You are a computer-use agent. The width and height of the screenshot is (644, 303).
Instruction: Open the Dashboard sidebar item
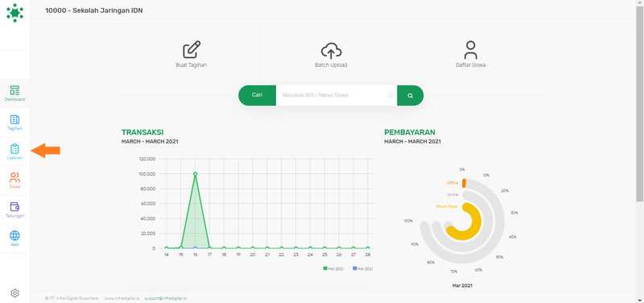coord(14,93)
